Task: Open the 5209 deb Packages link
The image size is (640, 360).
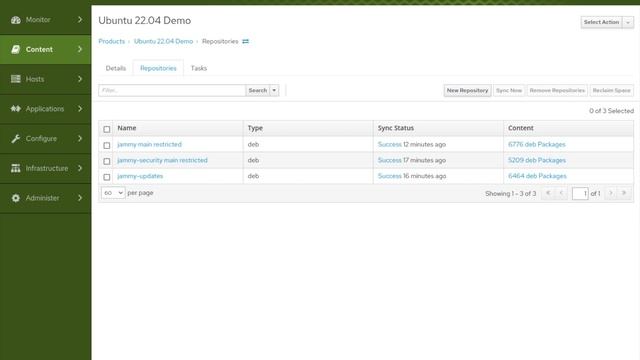Action: pos(537,160)
